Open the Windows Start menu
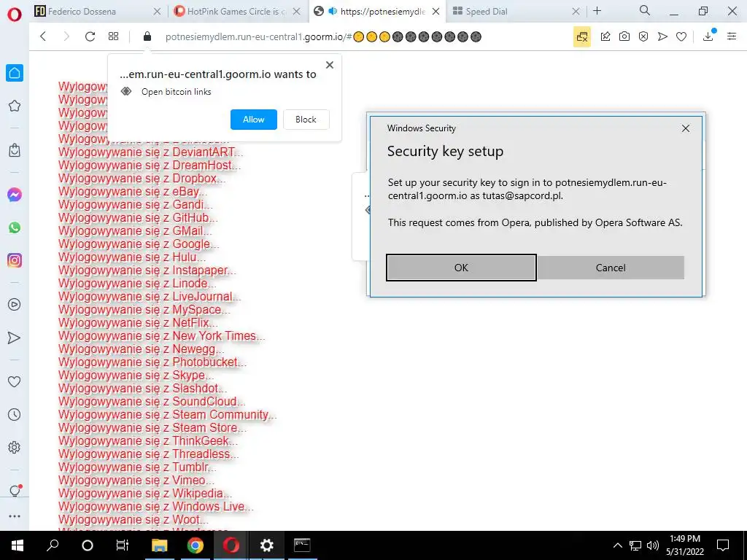This screenshot has height=560, width=747. 18,545
